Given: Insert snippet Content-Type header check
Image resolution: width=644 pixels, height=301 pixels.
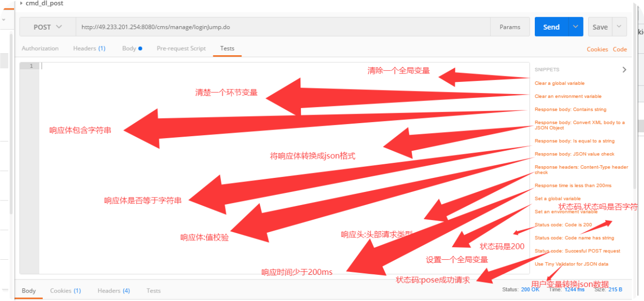Looking at the screenshot, I should pyautogui.click(x=581, y=170).
